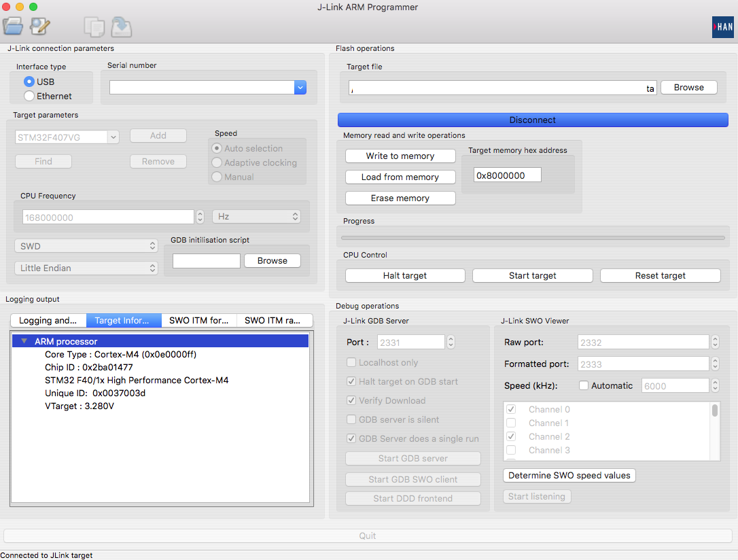This screenshot has height=560, width=738.
Task: Switch to the Target Infor... tab
Action: 124,321
